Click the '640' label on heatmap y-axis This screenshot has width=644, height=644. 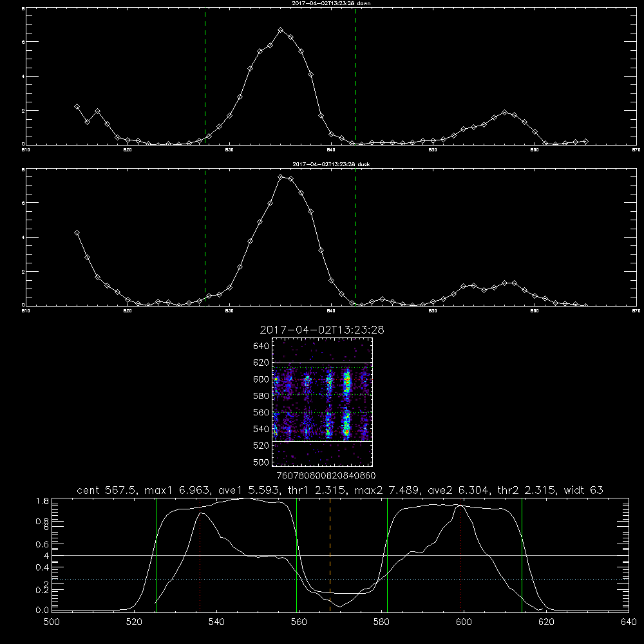pyautogui.click(x=261, y=346)
